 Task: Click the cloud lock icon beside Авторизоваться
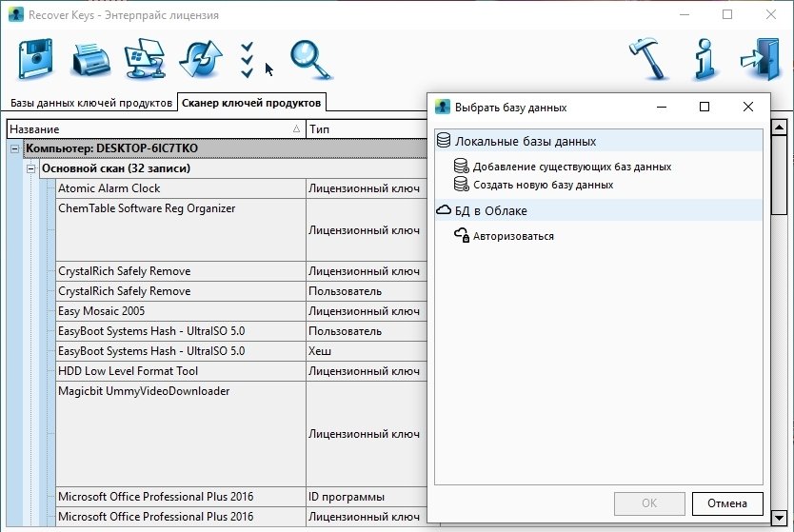(x=462, y=235)
